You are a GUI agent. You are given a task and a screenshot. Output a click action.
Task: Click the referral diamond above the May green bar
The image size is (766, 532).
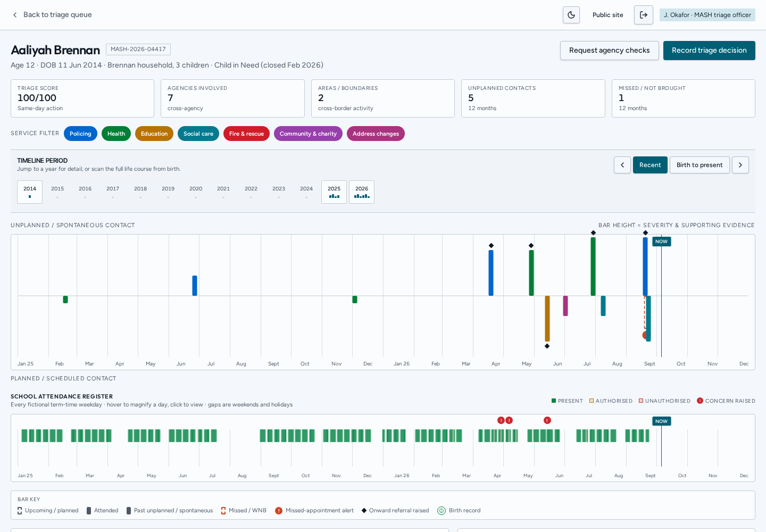531,245
